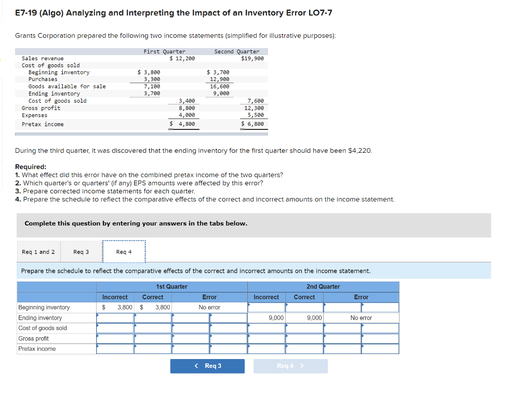Click the Incorrect Ending inventory cell for 1st Quarter
The width and height of the screenshot is (532, 398).
[115, 317]
